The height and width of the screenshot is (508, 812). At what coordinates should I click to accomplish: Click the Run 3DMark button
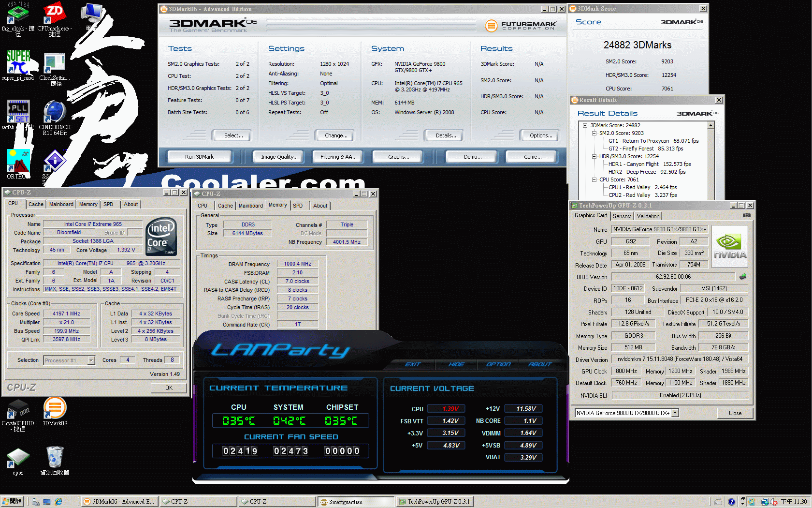pos(199,157)
